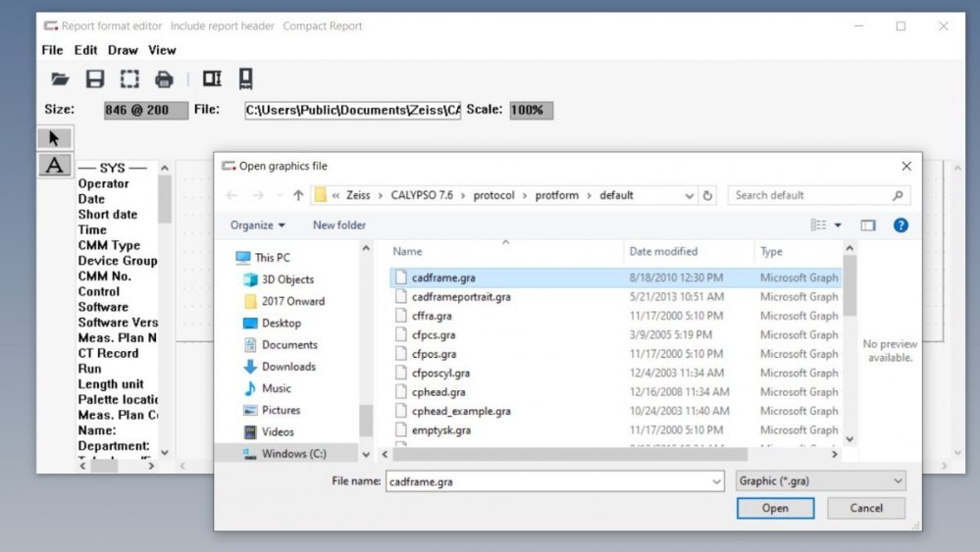Select CMM Type in the SYS list
Image resolution: width=980 pixels, height=552 pixels.
coord(109,245)
